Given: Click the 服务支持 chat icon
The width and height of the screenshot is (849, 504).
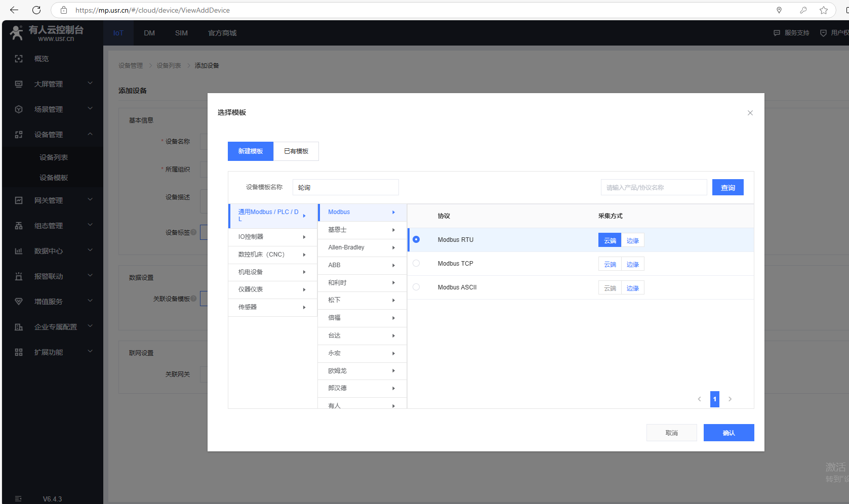Looking at the screenshot, I should pos(777,33).
